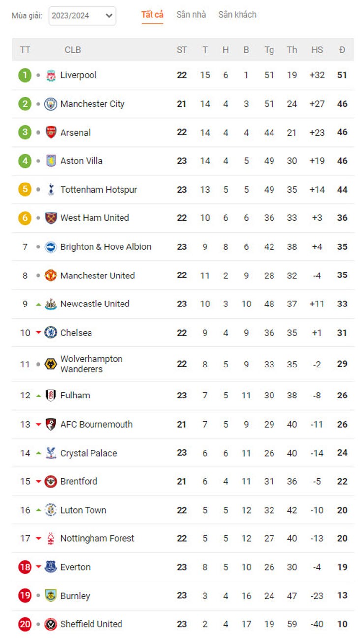
Task: Open the Manchester United team link
Action: click(97, 275)
